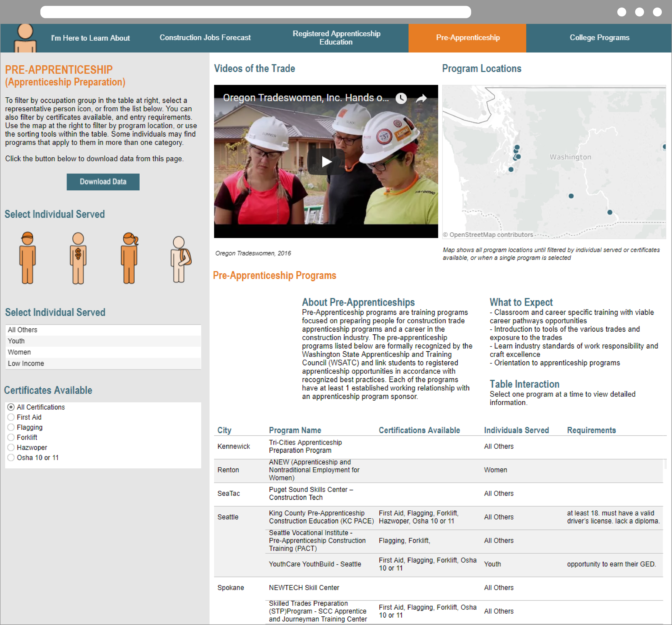The image size is (672, 625).
Task: Click the Share arrow icon on video
Action: [421, 98]
